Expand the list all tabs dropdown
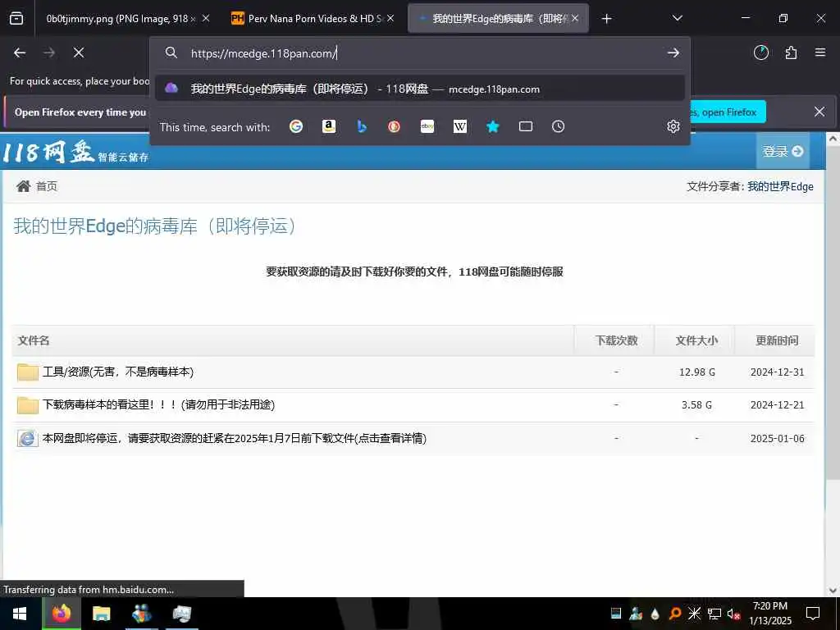This screenshot has width=840, height=630. click(x=677, y=19)
